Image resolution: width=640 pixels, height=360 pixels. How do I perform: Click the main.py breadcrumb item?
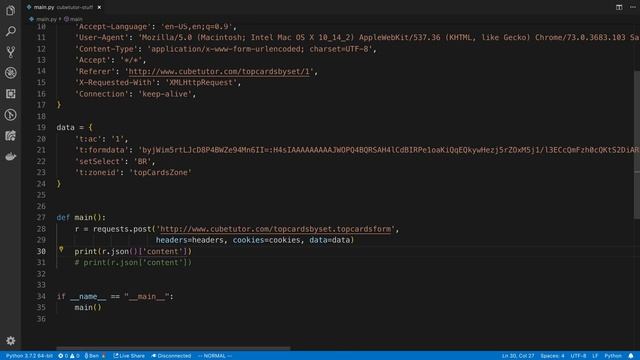tap(46, 19)
